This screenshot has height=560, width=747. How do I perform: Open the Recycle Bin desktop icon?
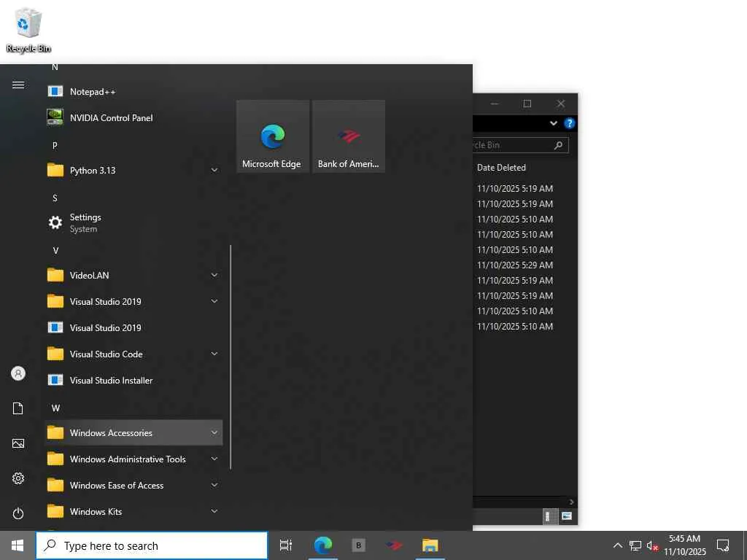(28, 29)
